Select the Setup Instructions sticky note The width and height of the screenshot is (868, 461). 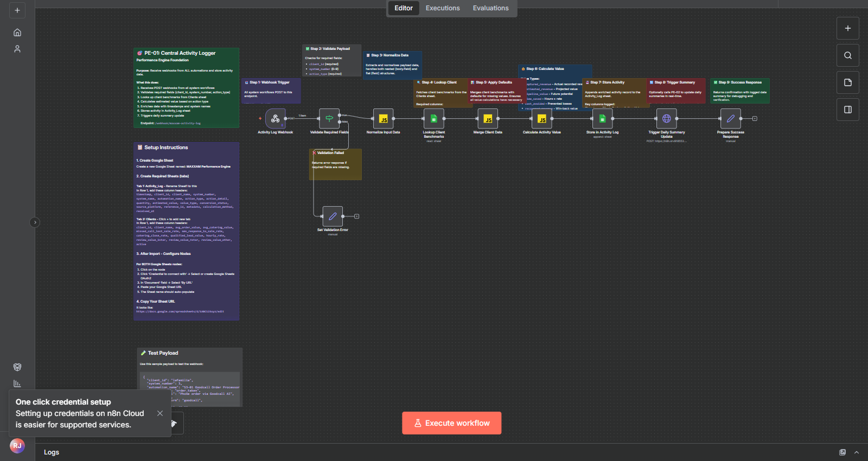pyautogui.click(x=187, y=231)
